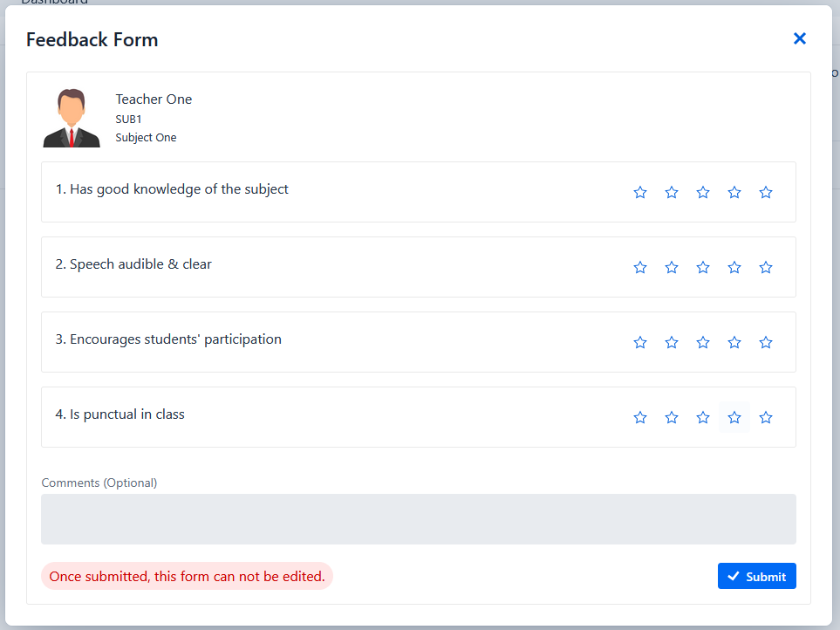This screenshot has width=840, height=630.
Task: Give middle star rating for punctuality question
Action: pos(703,417)
